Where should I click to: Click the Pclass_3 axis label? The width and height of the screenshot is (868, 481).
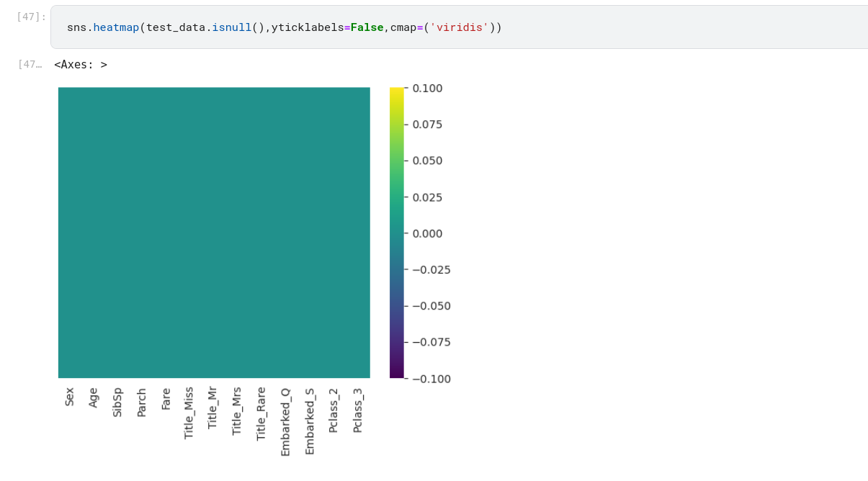tap(358, 410)
